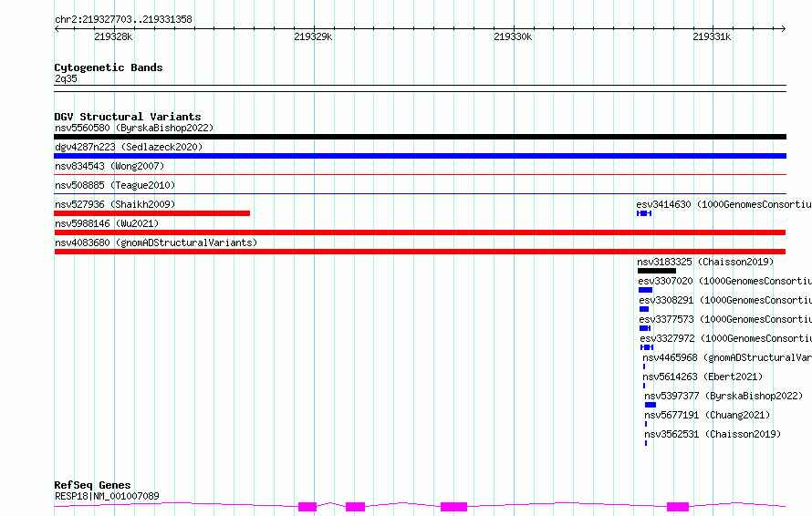Click the blue glyph under esv3327972
The height and width of the screenshot is (516, 812).
647,347
